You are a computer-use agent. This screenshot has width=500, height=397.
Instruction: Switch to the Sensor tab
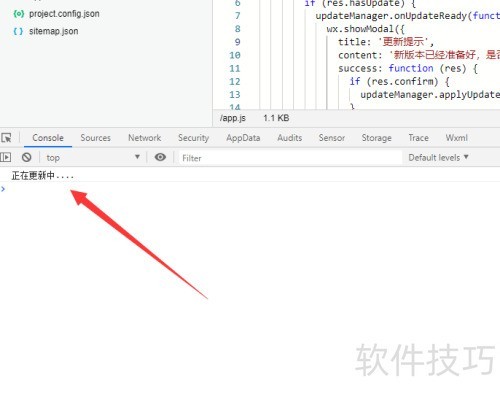click(332, 138)
